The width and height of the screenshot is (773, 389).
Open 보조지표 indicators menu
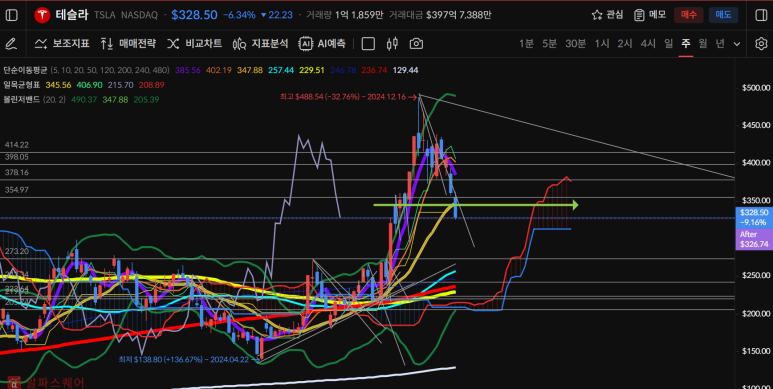pyautogui.click(x=62, y=44)
